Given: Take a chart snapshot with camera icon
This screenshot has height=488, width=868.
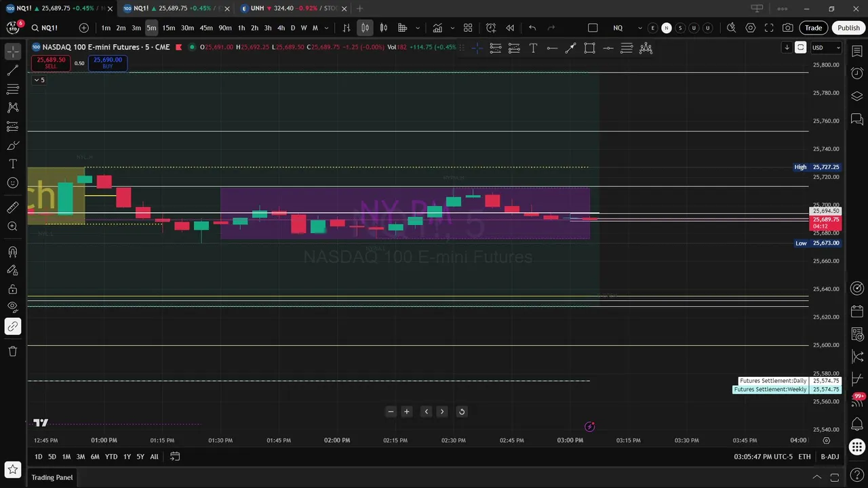Looking at the screenshot, I should [x=787, y=28].
